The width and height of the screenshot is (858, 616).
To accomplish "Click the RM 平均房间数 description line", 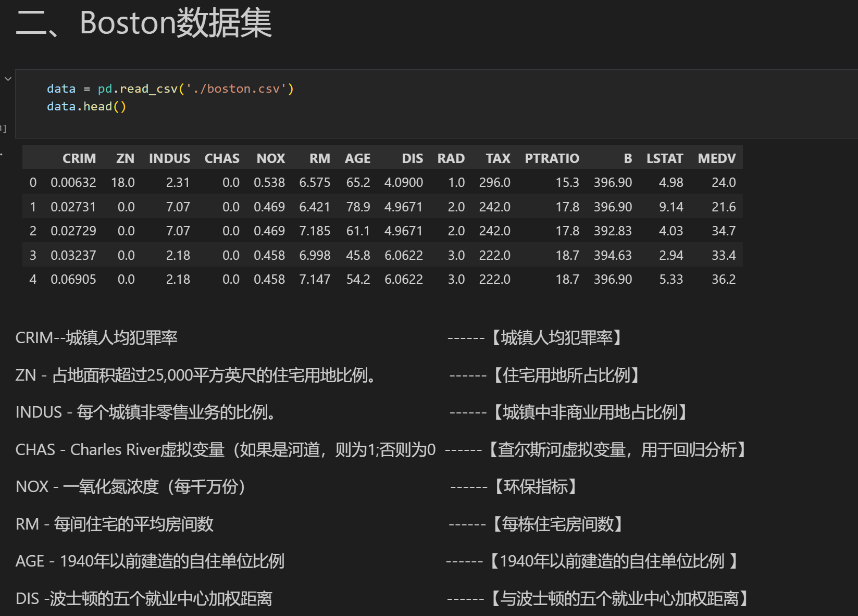I will coord(115,524).
